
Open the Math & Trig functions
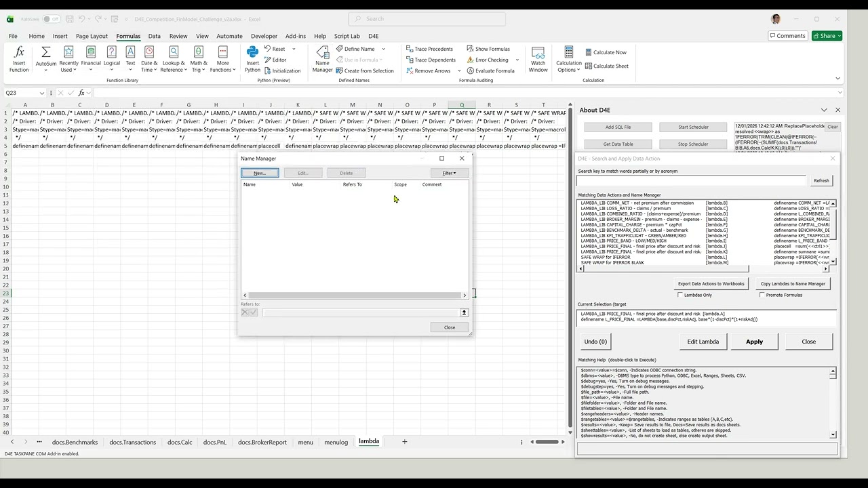pos(199,59)
